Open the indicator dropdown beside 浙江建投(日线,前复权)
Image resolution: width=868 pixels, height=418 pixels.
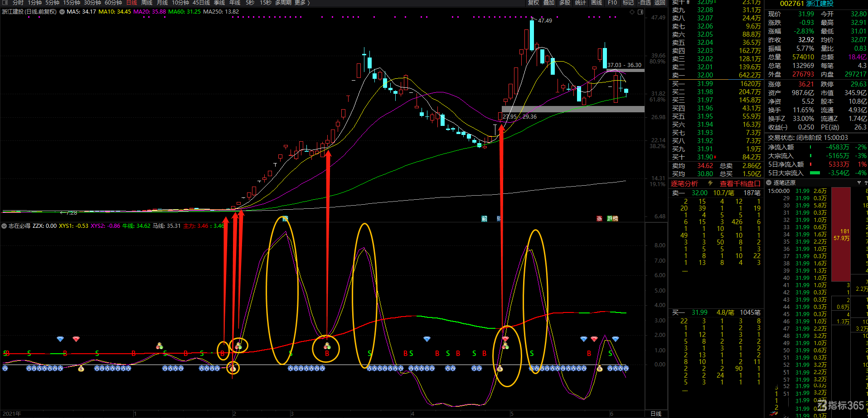point(62,11)
